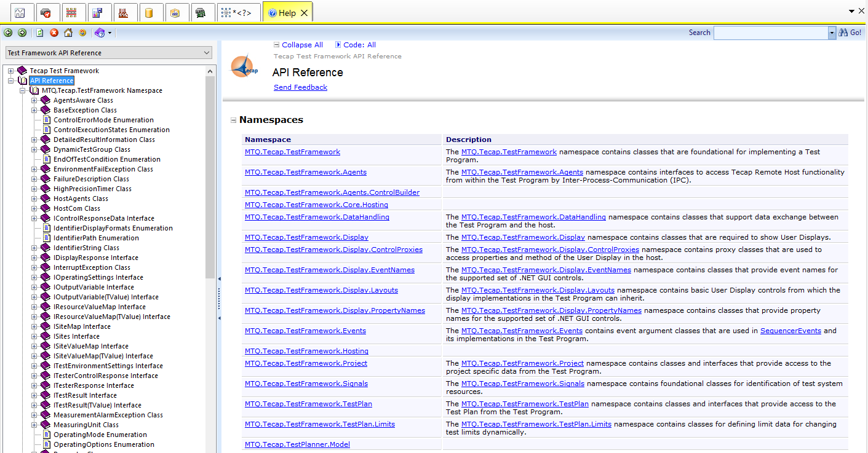Select MeasuringUnit Class tree item
This screenshot has height=453, width=868.
(x=86, y=425)
